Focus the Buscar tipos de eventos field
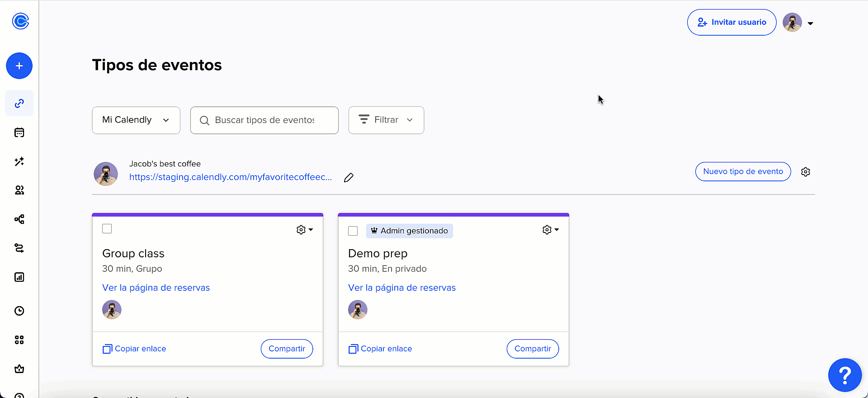This screenshot has height=398, width=868. 264,120
